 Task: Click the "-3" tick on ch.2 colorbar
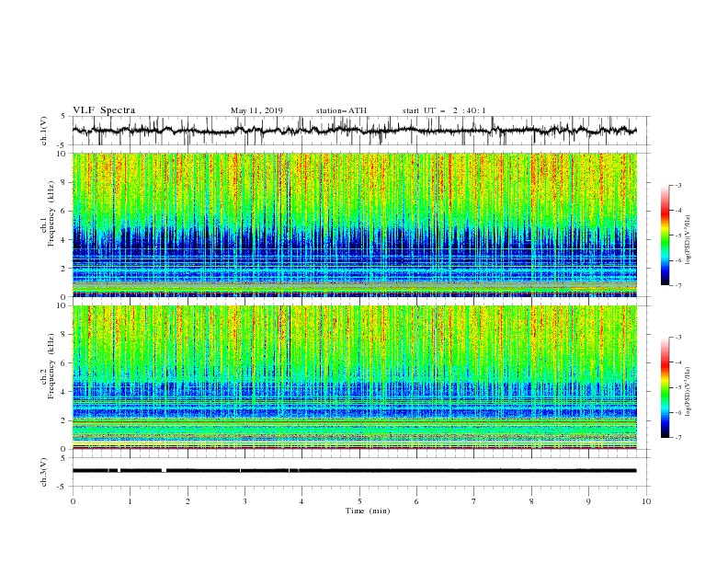(677, 338)
